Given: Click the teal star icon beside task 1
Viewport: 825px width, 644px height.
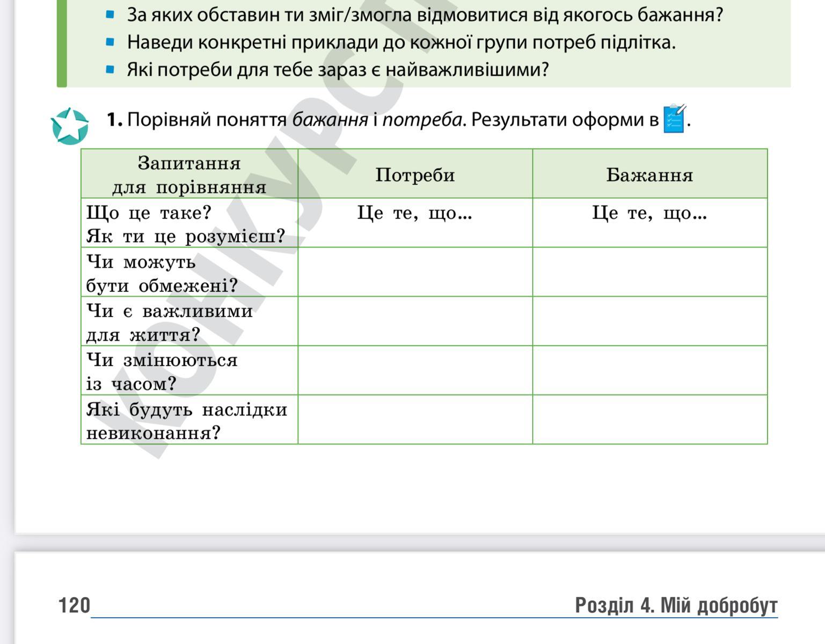Looking at the screenshot, I should [x=70, y=127].
